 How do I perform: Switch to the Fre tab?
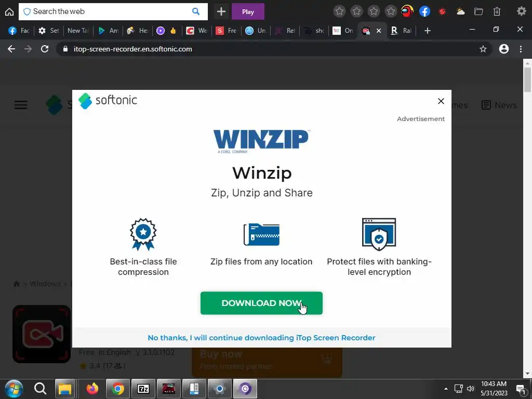227,31
